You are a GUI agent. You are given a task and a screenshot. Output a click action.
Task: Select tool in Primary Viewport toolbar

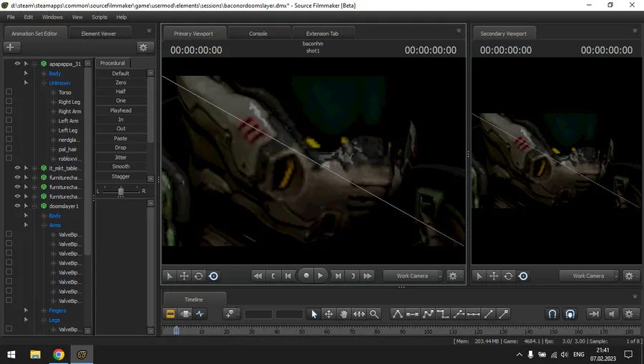(x=170, y=276)
